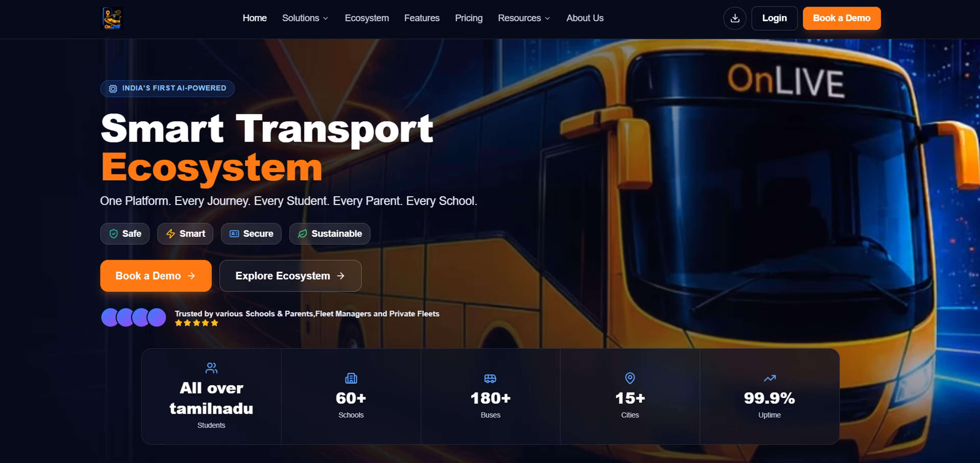
Task: Click the '15+' stat value
Action: [x=630, y=398]
